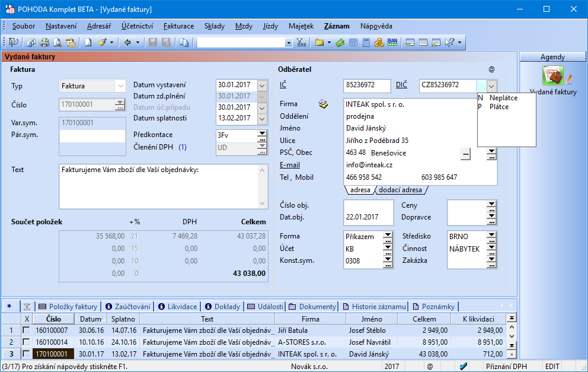588x372 pixels.
Task: Click the DIČ link label
Action: [x=401, y=85]
